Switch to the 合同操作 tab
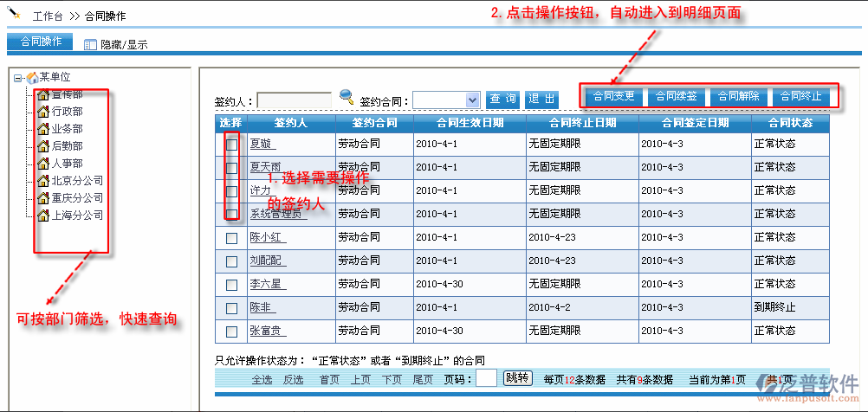 click(x=40, y=42)
